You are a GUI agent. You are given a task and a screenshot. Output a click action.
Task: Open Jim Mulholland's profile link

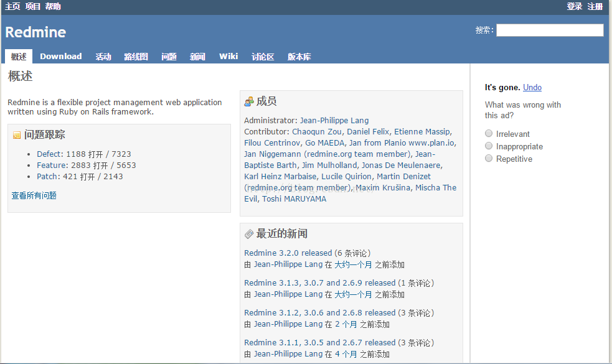[x=329, y=166]
